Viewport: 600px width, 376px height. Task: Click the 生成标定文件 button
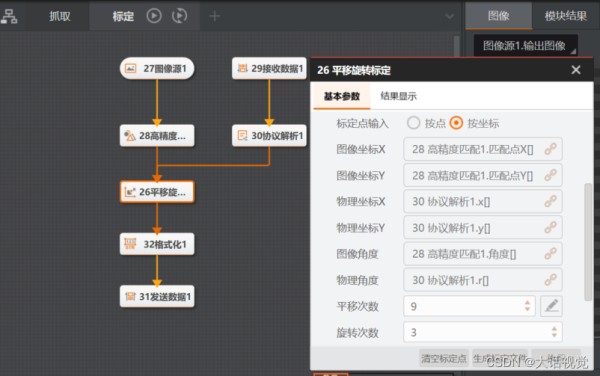[x=500, y=358]
